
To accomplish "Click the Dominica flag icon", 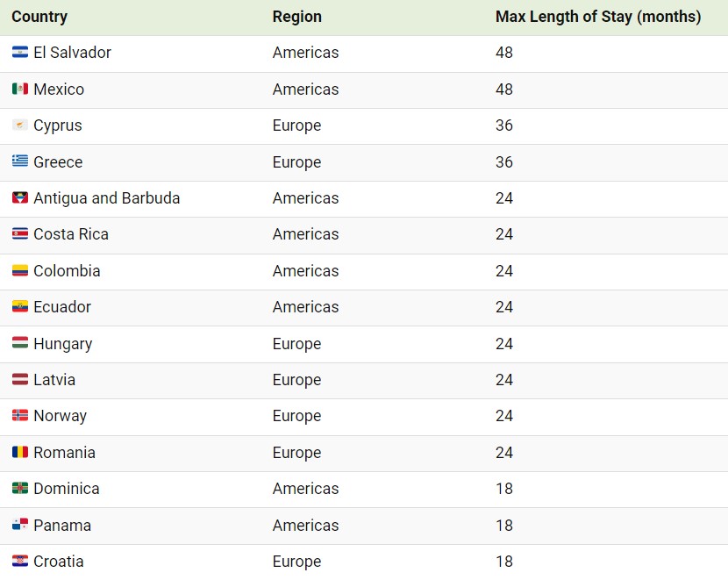I will [20, 488].
